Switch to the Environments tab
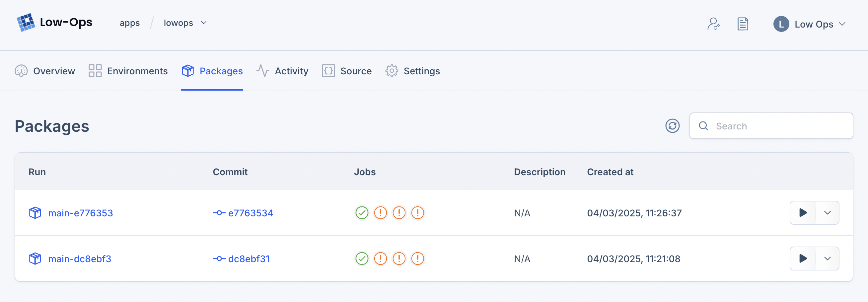This screenshot has height=302, width=868. pos(128,71)
